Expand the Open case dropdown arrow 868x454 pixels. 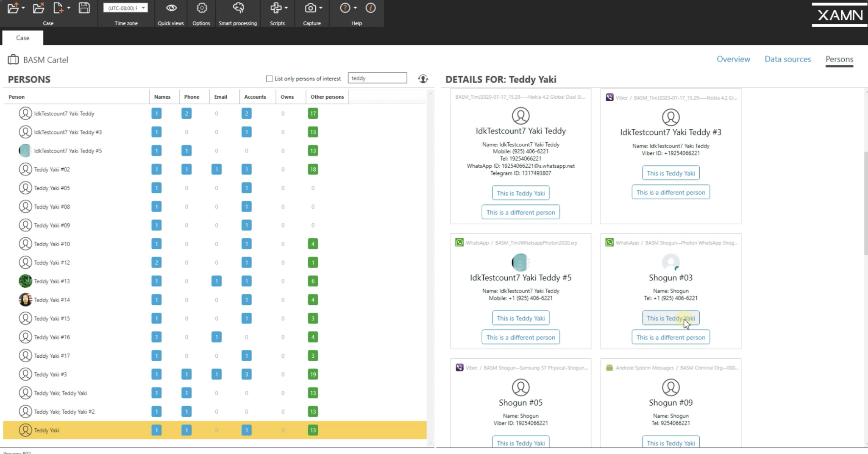click(23, 8)
